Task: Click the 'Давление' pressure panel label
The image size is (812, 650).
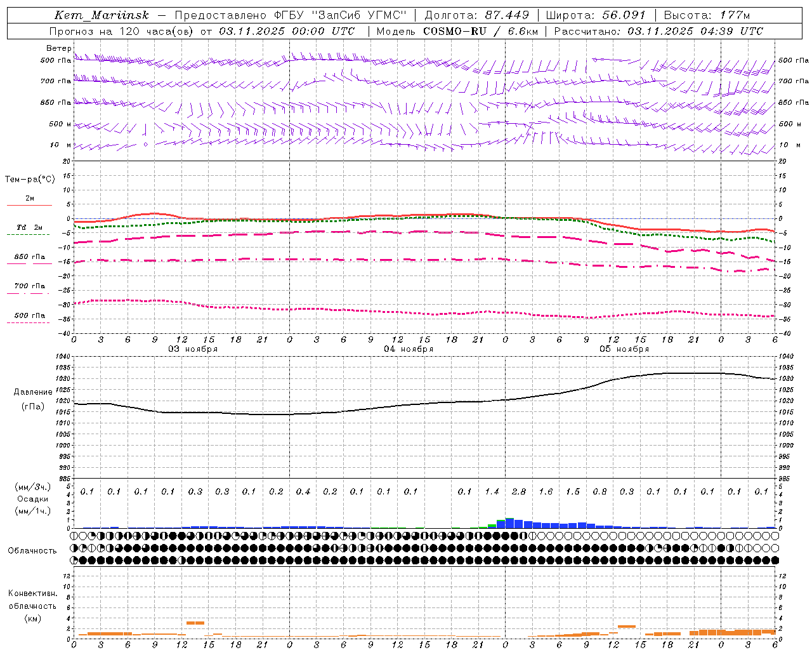Action: 33,392
